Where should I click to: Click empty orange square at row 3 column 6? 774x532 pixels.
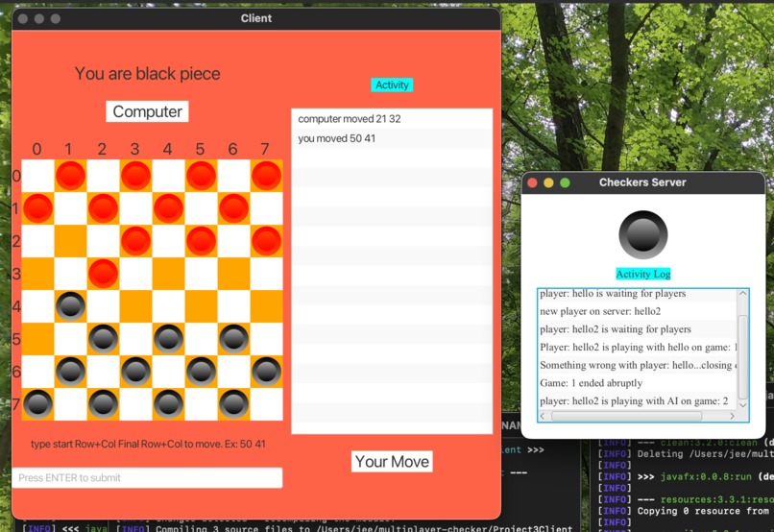tap(233, 274)
